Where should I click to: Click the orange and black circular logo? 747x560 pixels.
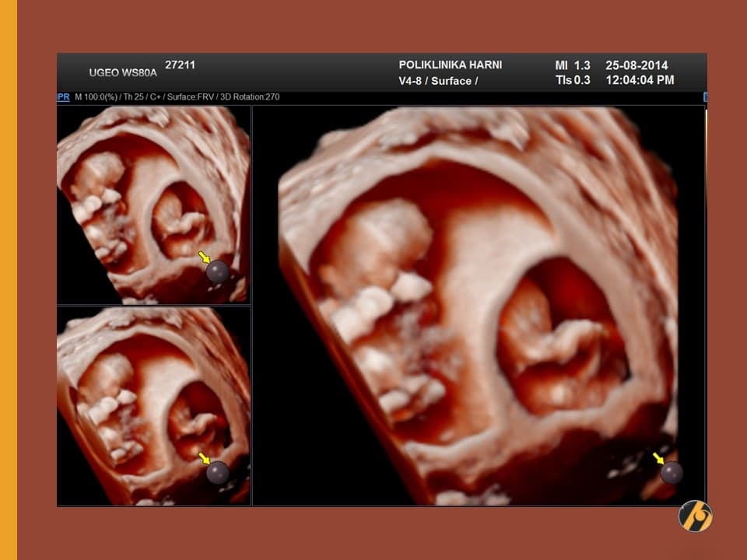pyautogui.click(x=695, y=516)
